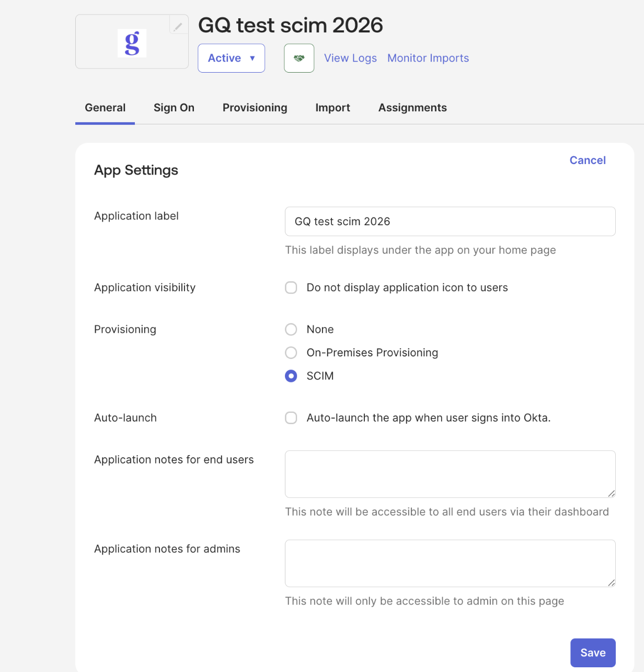Go to the Provisioning tab

[255, 108]
